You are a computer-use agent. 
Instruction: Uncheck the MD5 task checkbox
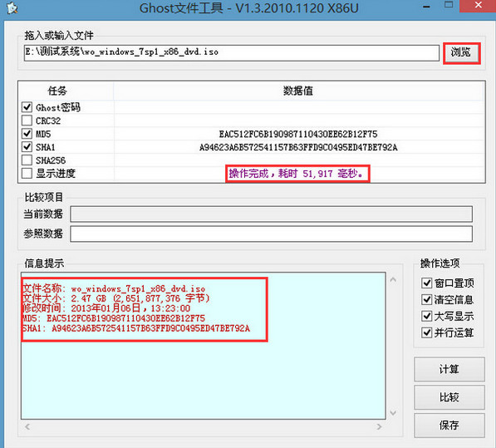point(27,134)
